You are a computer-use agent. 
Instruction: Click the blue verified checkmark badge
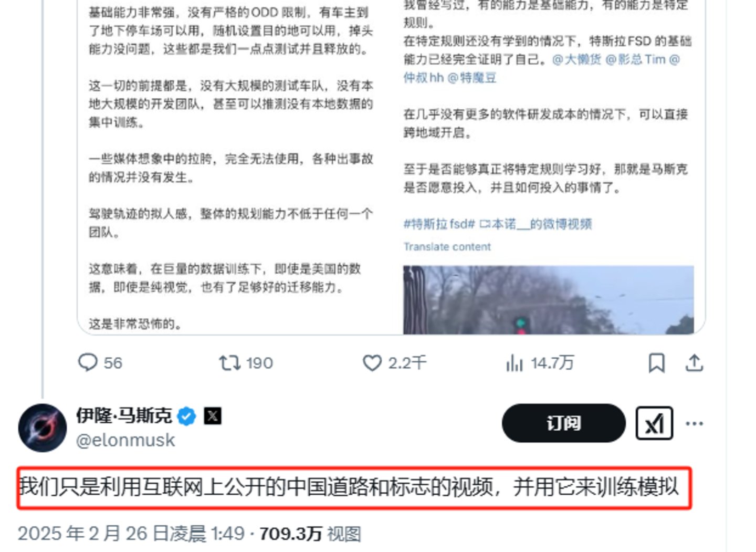[x=186, y=416]
